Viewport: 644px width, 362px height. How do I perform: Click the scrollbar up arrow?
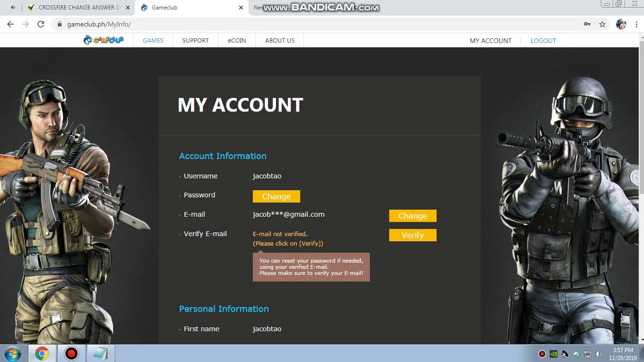640,37
